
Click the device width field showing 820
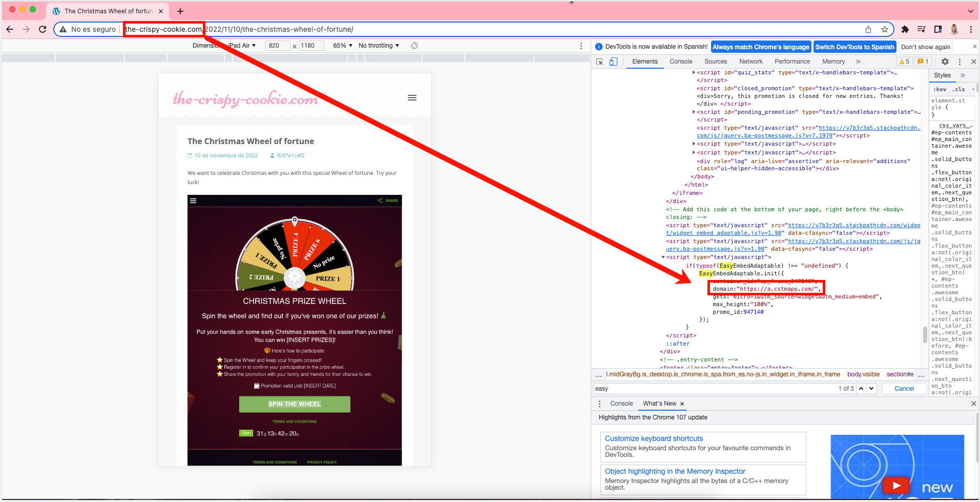[x=277, y=46]
